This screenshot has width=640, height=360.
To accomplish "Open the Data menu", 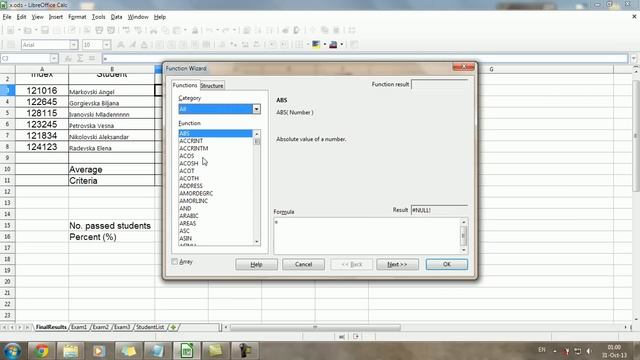I will (116, 17).
